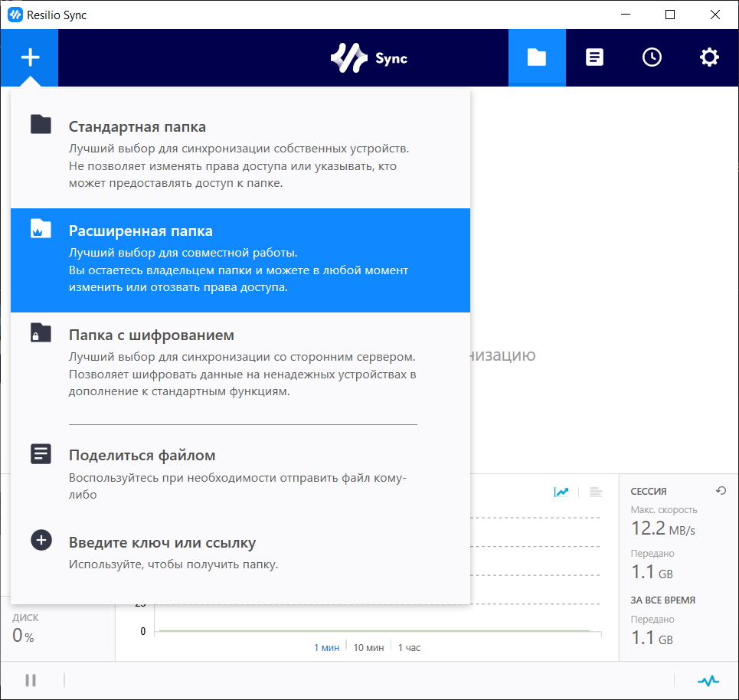Pause syncing with the pause icon

pyautogui.click(x=31, y=680)
